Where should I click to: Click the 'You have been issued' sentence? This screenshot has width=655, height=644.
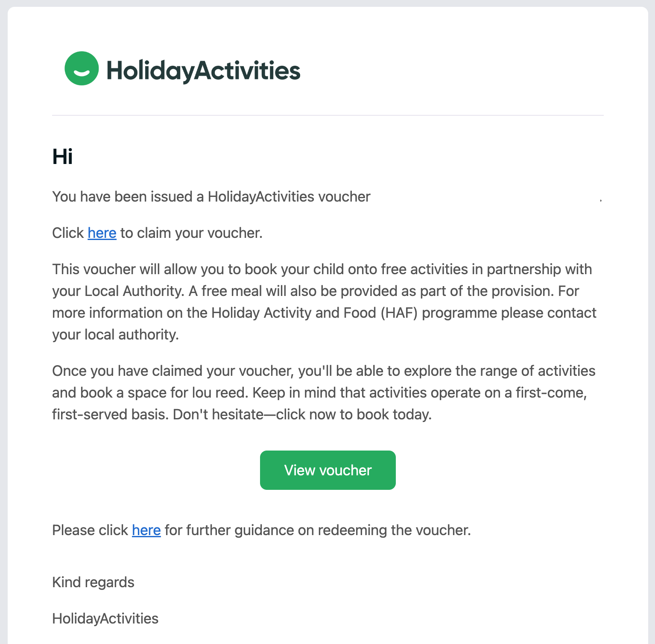coord(211,196)
